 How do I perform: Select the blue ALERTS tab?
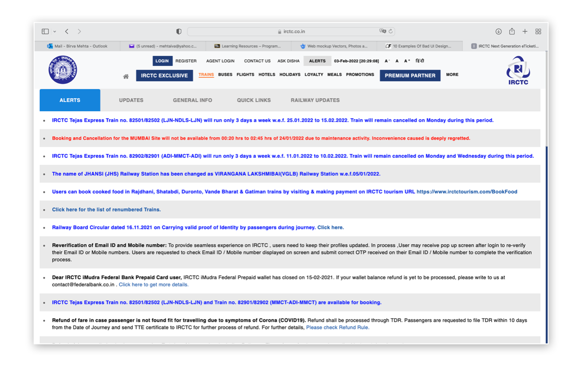tap(70, 100)
